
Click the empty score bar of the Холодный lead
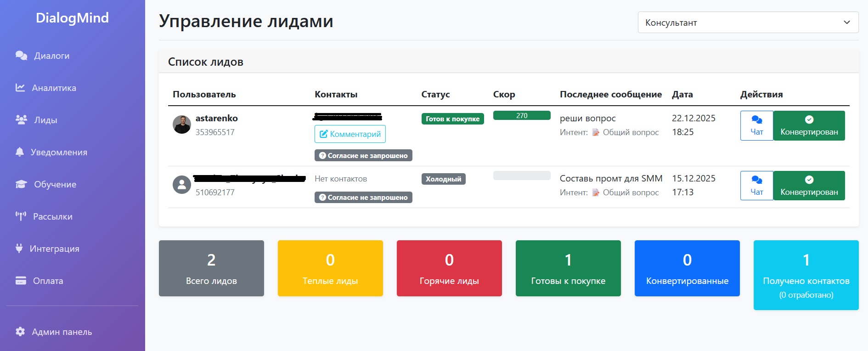(x=522, y=175)
